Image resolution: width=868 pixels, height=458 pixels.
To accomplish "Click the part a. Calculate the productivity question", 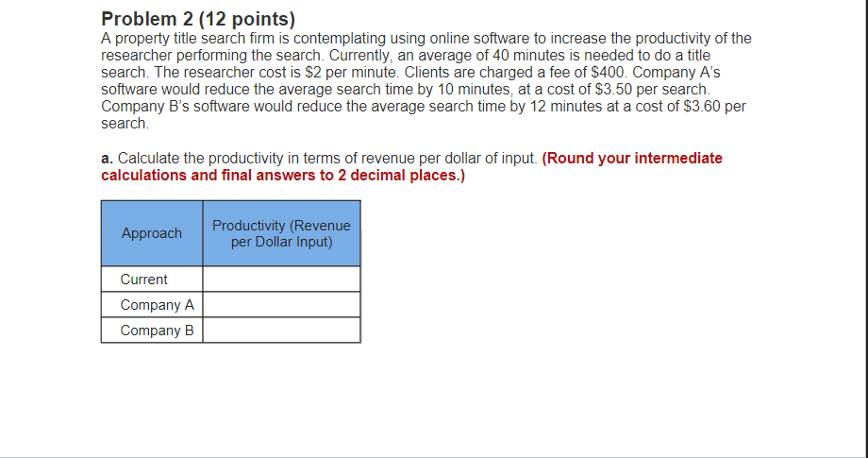I will [320, 159].
